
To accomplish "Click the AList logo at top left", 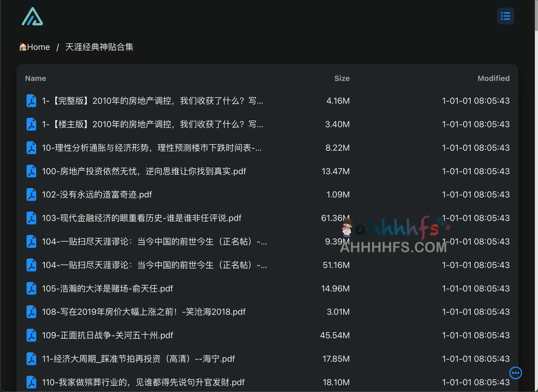I will [x=32, y=17].
